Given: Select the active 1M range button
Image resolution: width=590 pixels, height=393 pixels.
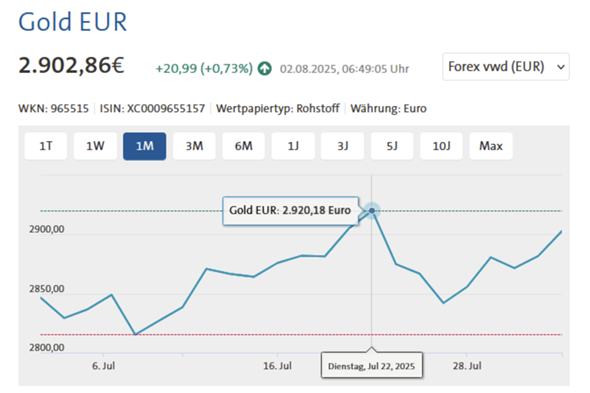Looking at the screenshot, I should tap(144, 146).
